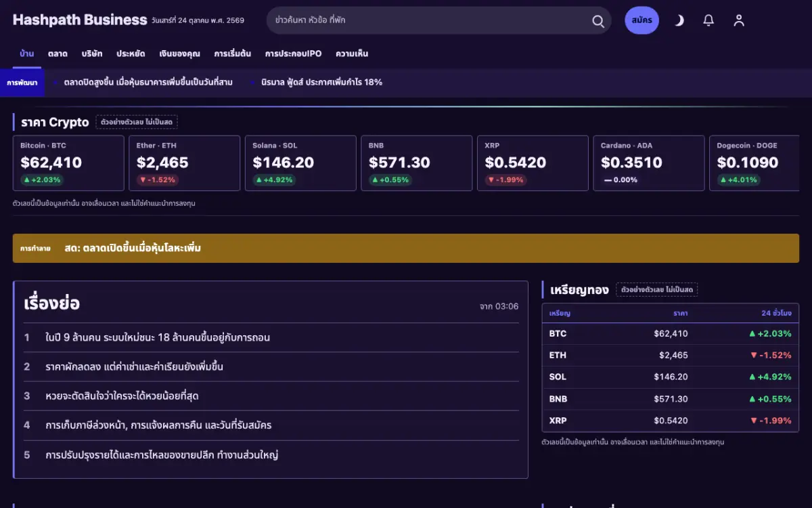Open the บริษัท tab
This screenshot has height=508, width=812.
pos(92,54)
